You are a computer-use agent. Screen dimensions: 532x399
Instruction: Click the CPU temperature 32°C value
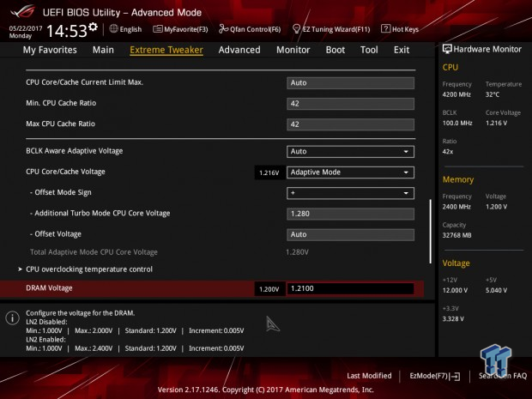tap(493, 94)
